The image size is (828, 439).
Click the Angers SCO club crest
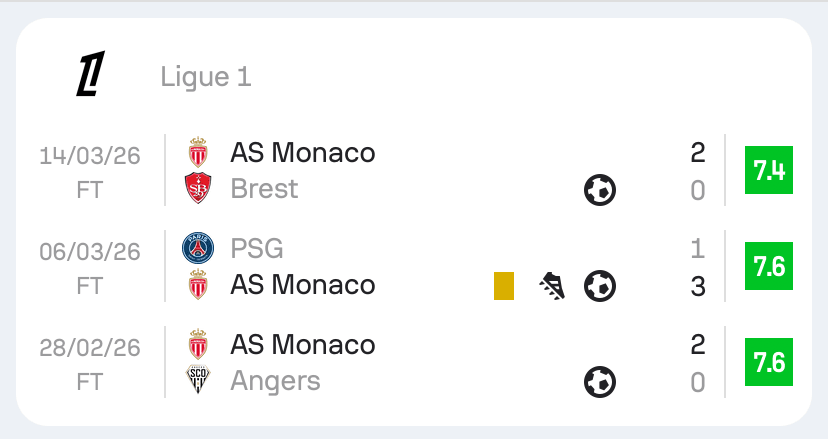(x=199, y=381)
